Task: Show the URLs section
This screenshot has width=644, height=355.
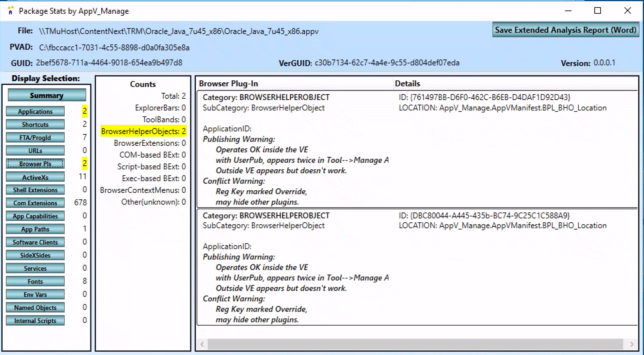Action: pos(35,150)
